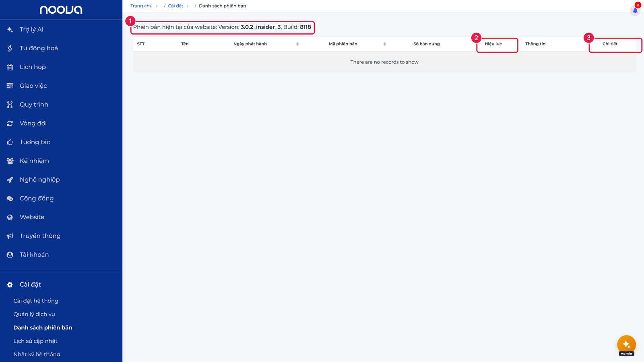This screenshot has height=362, width=644.
Task: Open Quy trình in the sidebar
Action: pos(34,105)
